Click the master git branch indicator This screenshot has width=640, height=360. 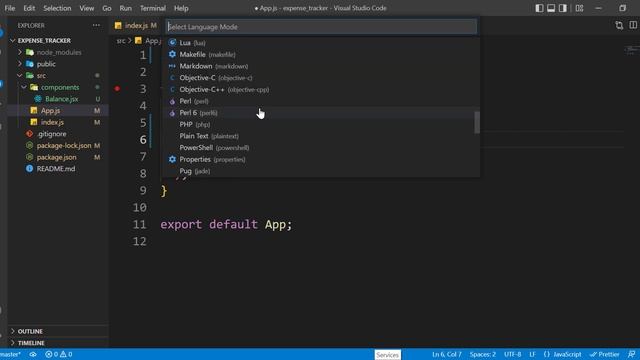10,354
